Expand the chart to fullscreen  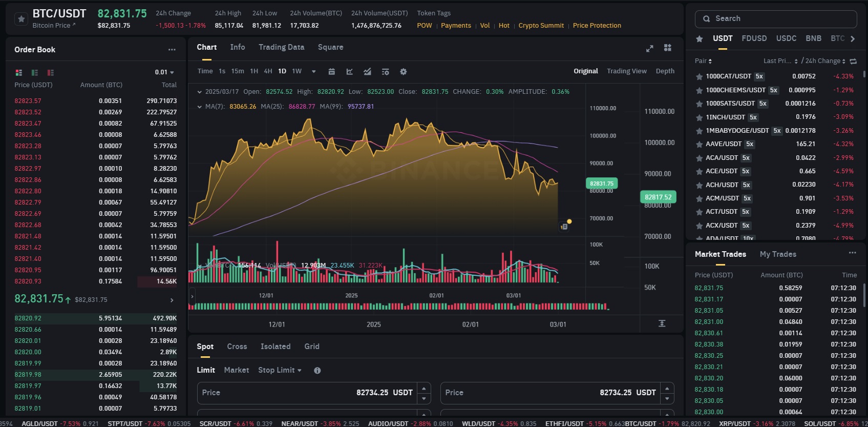649,48
